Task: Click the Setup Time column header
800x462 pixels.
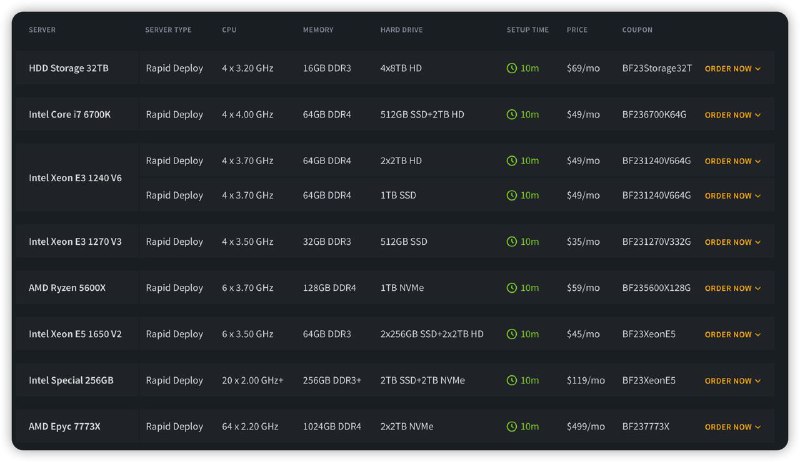Action: click(527, 30)
